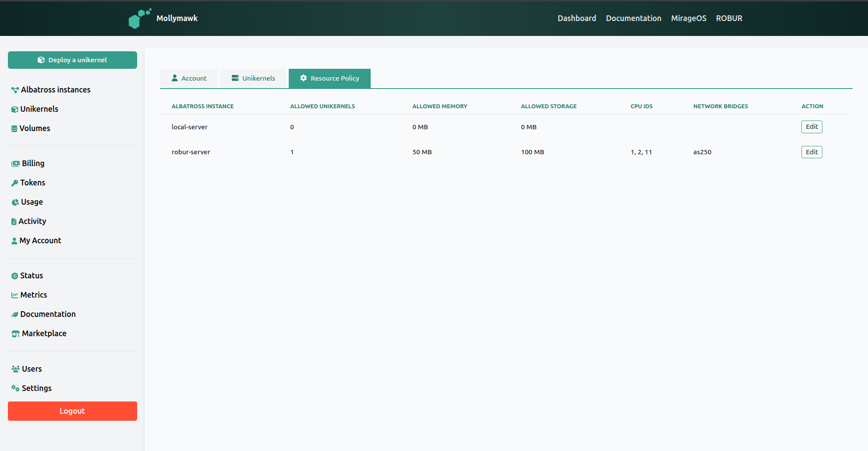Click the Billing card icon
The width and height of the screenshot is (868, 451).
[x=14, y=163]
